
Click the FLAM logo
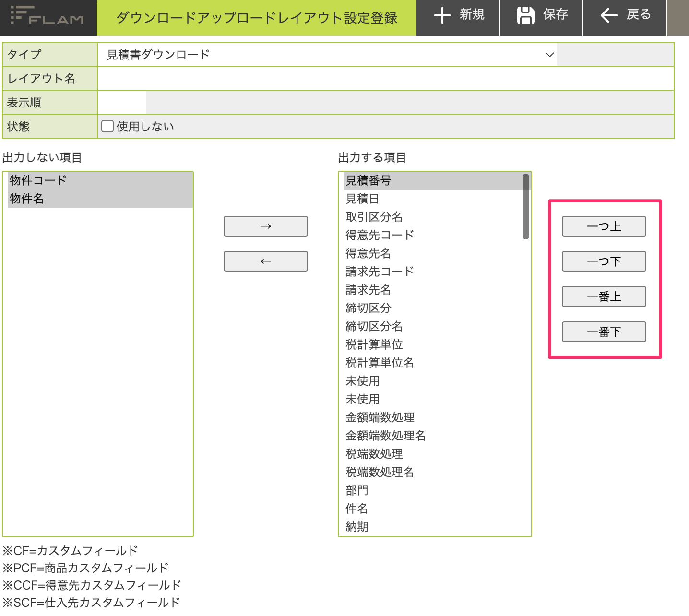click(47, 16)
